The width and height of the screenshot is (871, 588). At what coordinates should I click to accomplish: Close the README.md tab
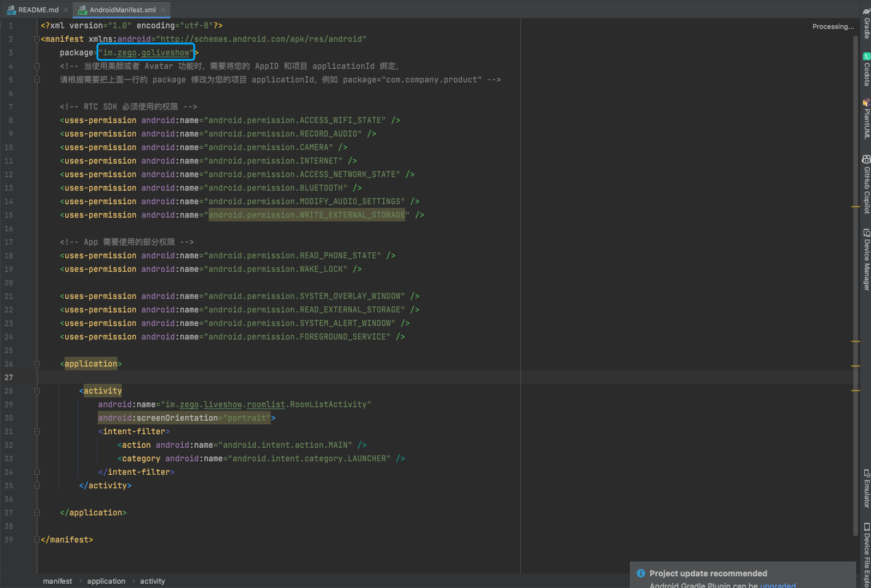[x=66, y=10]
